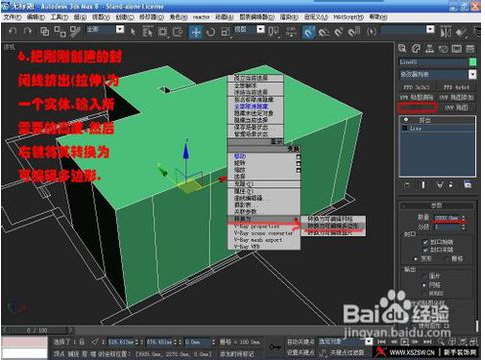Screen dimensions: 485x360
Task: Click the UVW 贴图 modifier button
Action: 456,107
